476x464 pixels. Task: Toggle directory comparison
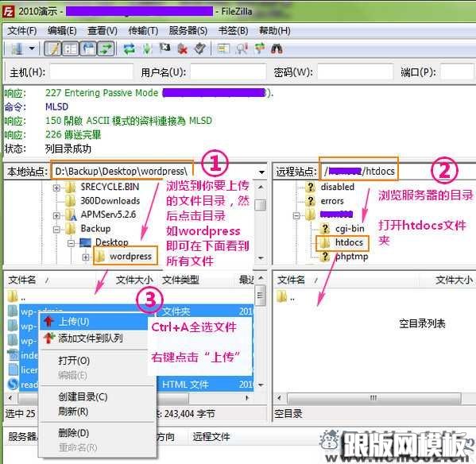point(242,48)
